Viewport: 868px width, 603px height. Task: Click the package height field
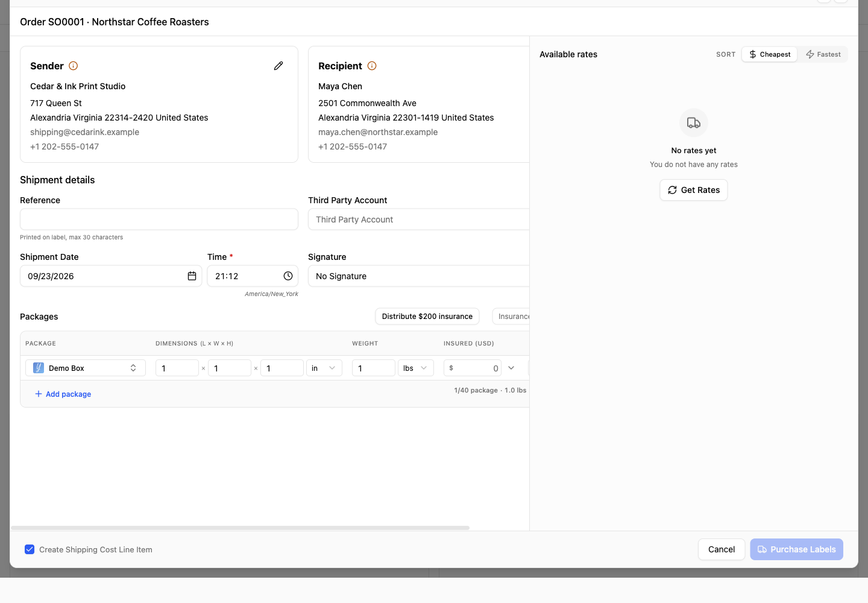pos(282,368)
